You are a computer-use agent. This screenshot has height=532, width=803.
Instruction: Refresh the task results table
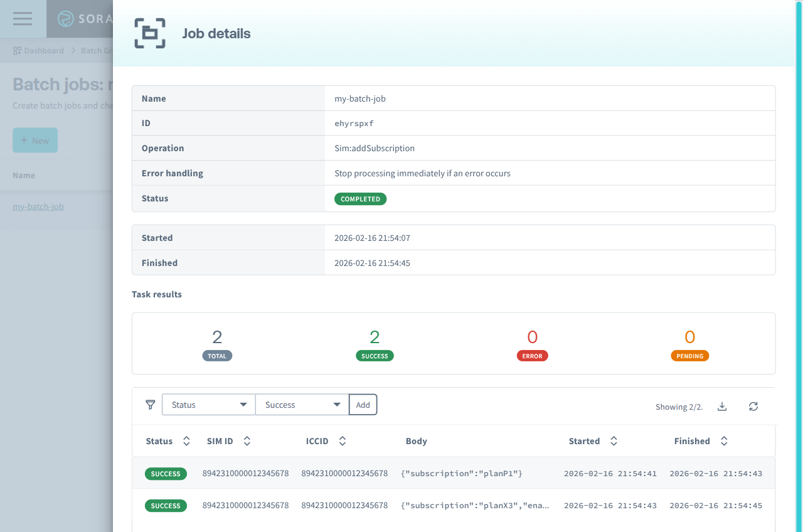[x=753, y=407]
